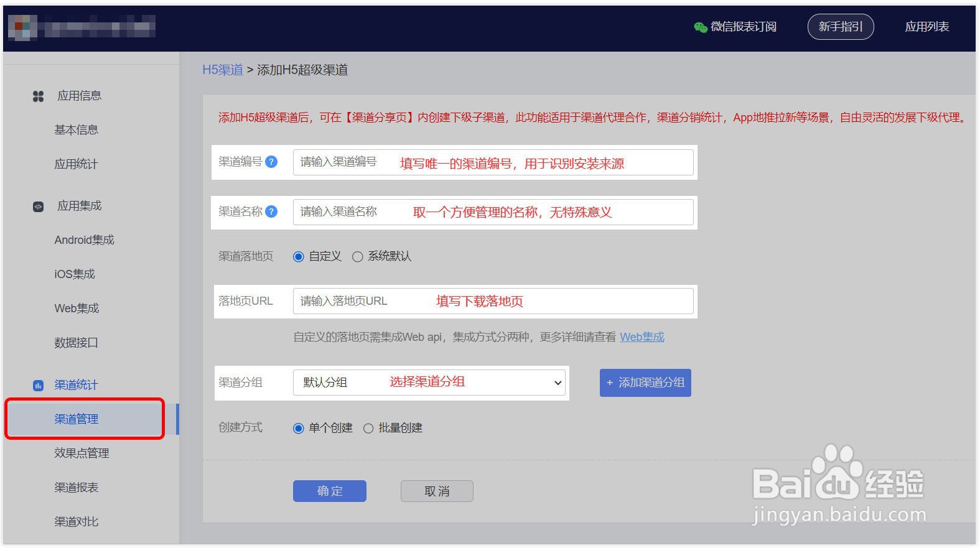This screenshot has height=548, width=980.
Task: Select the 自定义 landing page radio
Action: (299, 257)
